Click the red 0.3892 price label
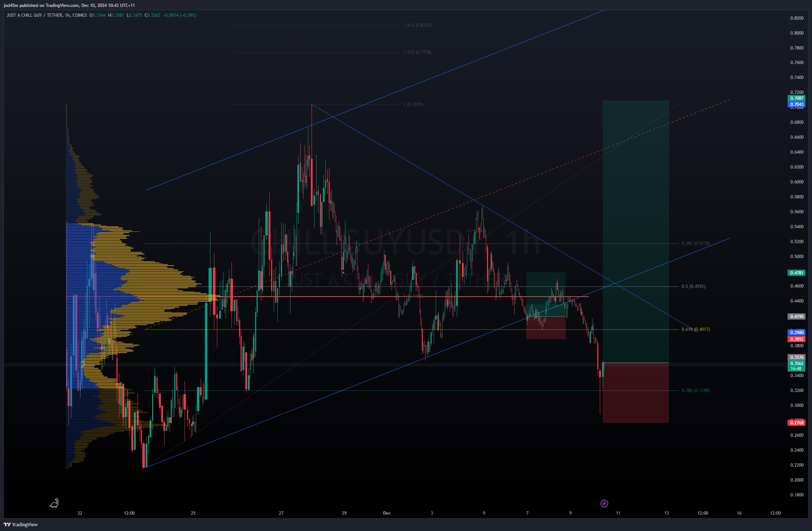The height and width of the screenshot is (531, 812). point(797,339)
